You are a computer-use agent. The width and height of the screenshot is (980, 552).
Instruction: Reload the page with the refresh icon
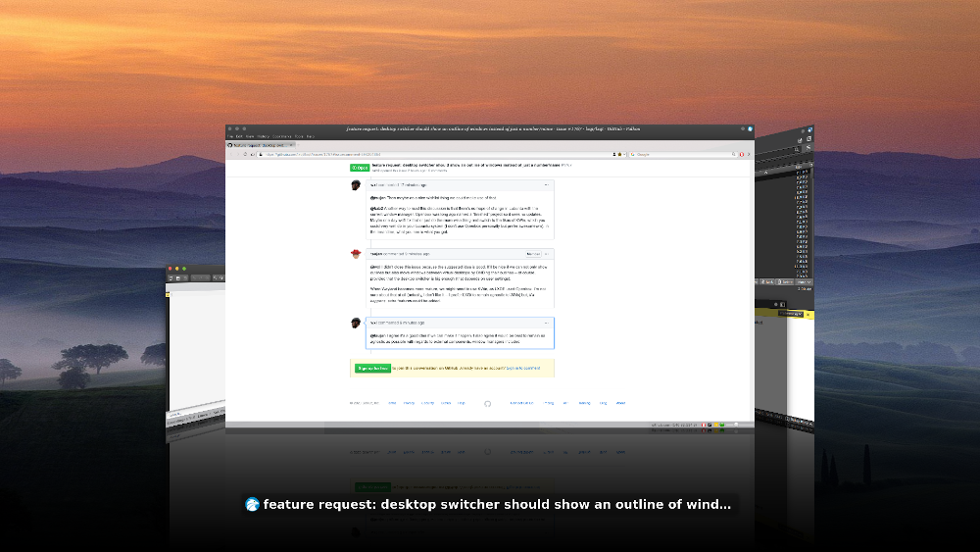(245, 154)
